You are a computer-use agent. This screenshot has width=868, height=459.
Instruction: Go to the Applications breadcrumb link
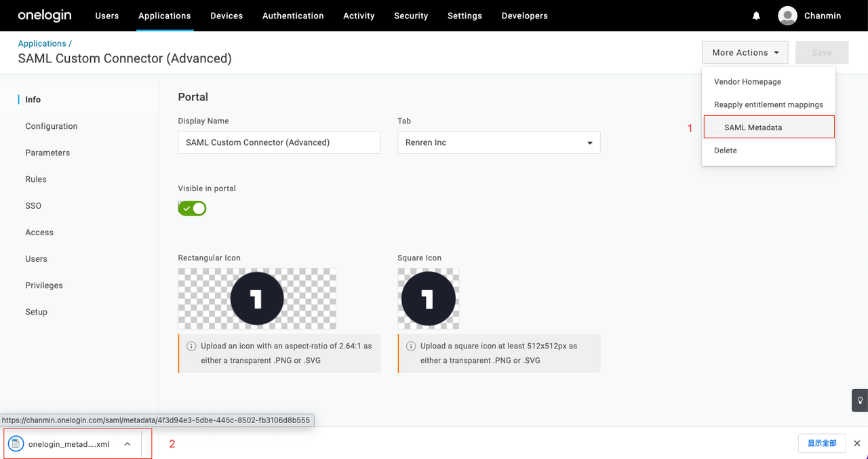click(x=42, y=43)
